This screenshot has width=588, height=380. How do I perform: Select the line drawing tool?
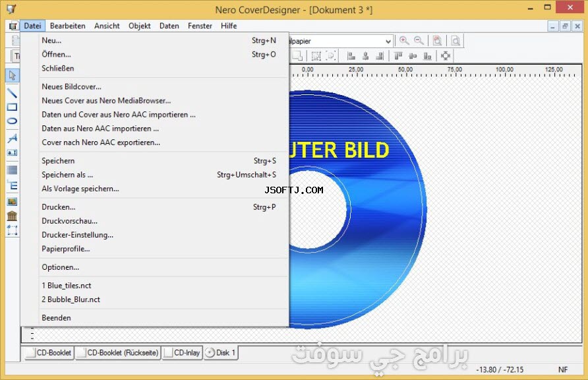[x=12, y=92]
